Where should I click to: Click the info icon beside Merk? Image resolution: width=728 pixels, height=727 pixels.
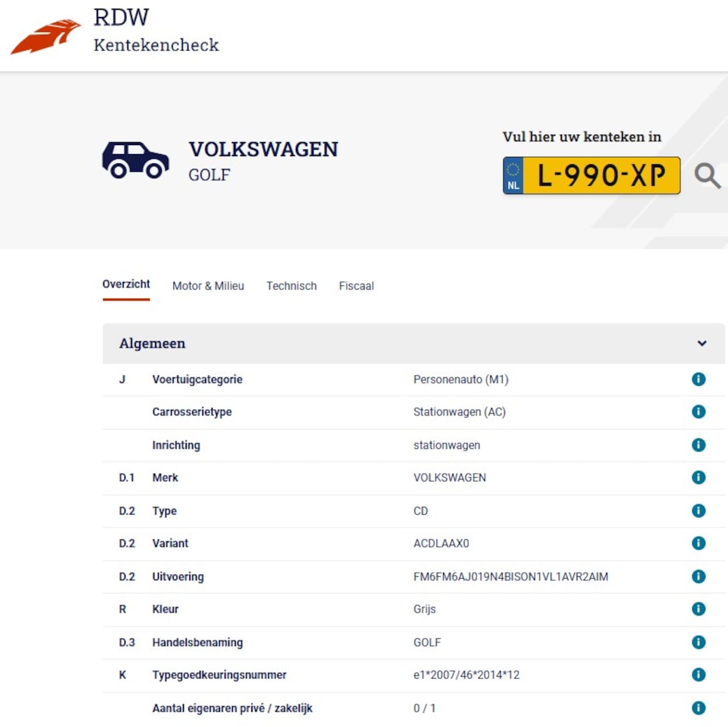click(698, 477)
